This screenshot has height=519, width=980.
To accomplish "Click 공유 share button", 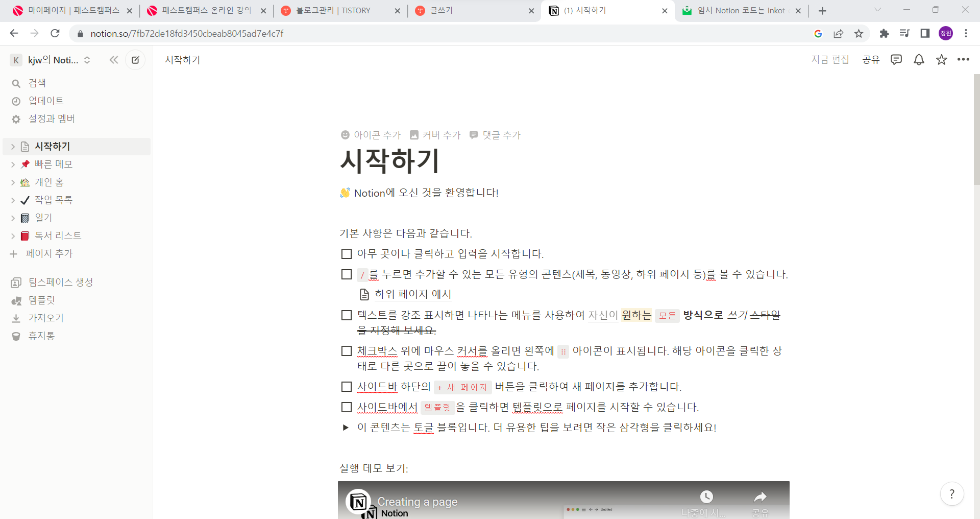I will click(x=871, y=60).
